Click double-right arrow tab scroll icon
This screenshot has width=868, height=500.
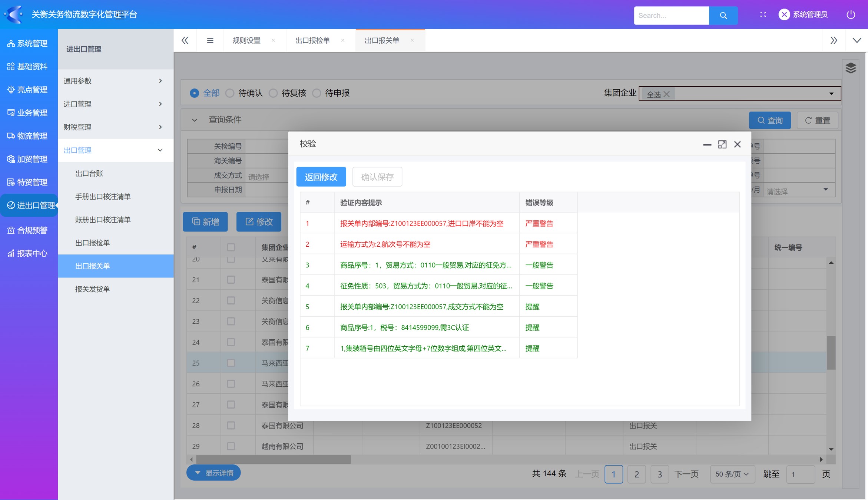click(834, 40)
